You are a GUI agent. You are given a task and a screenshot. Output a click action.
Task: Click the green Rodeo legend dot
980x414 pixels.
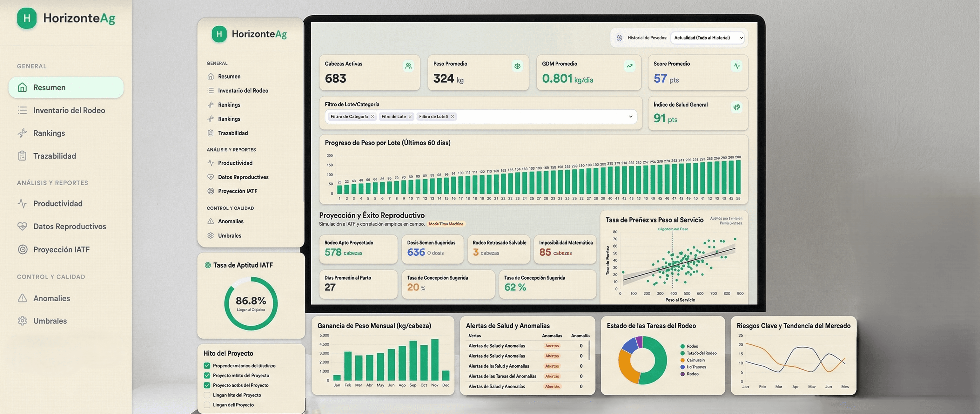[682, 346]
